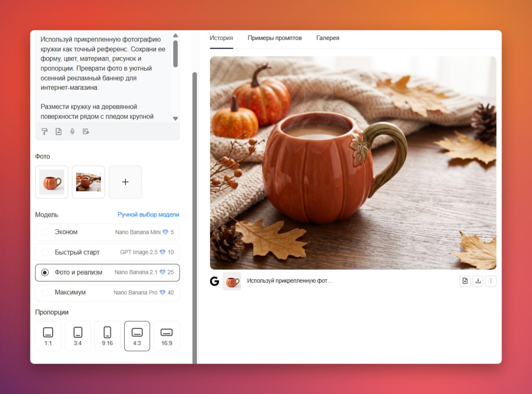The width and height of the screenshot is (532, 394).
Task: Click the prompt textarea scrollbar thumb
Action: [x=175, y=54]
